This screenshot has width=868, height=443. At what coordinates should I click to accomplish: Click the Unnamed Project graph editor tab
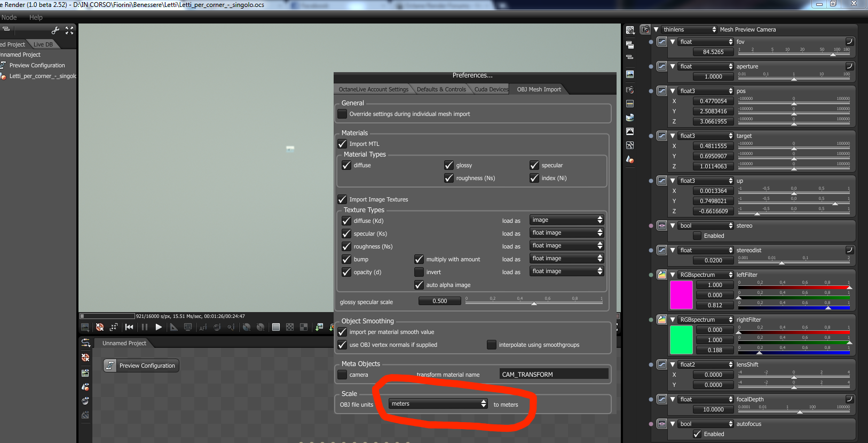coord(124,343)
